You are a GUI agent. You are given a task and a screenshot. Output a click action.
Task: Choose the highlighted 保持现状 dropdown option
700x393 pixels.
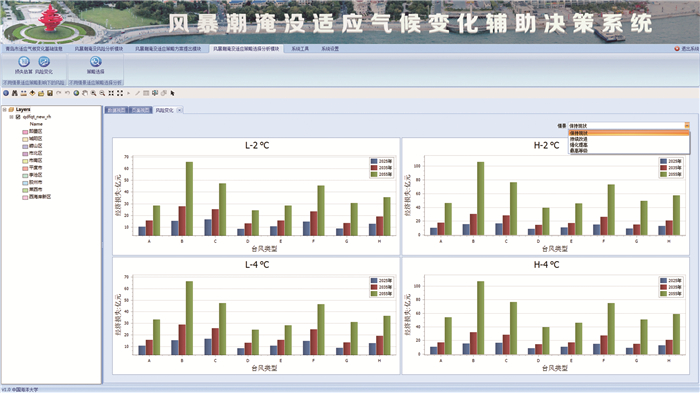point(629,133)
